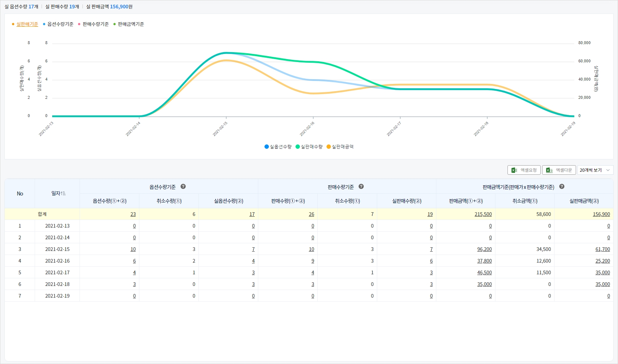Open total 판매수량 value 26 link
Viewport: 618px width, 364px height.
pos(312,214)
